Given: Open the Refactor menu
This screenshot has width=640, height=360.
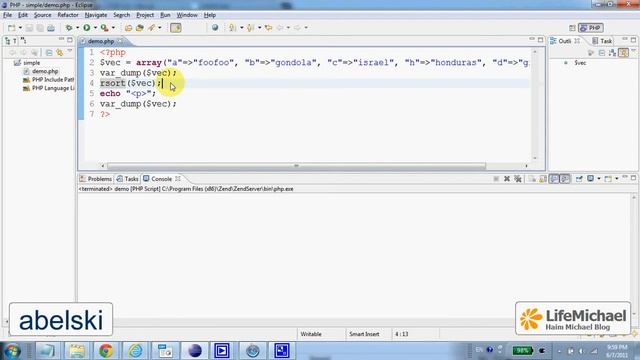Looking at the screenshot, I should tap(68, 15).
